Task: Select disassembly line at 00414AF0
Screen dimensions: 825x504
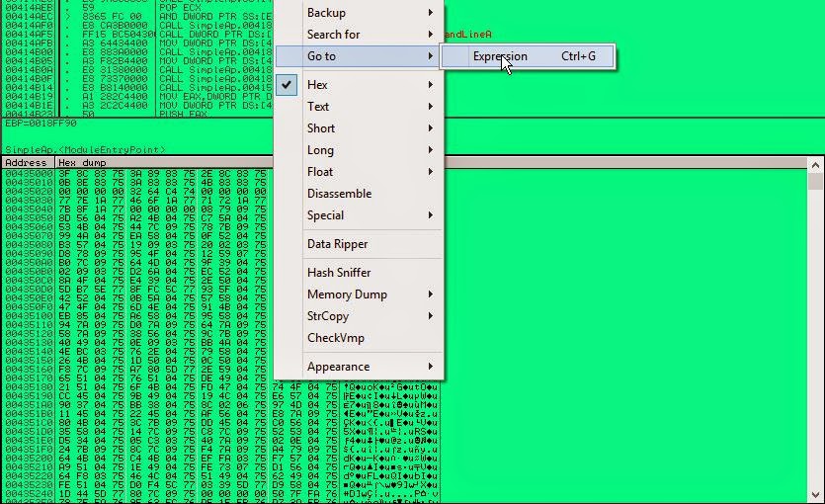Action: click(138, 26)
